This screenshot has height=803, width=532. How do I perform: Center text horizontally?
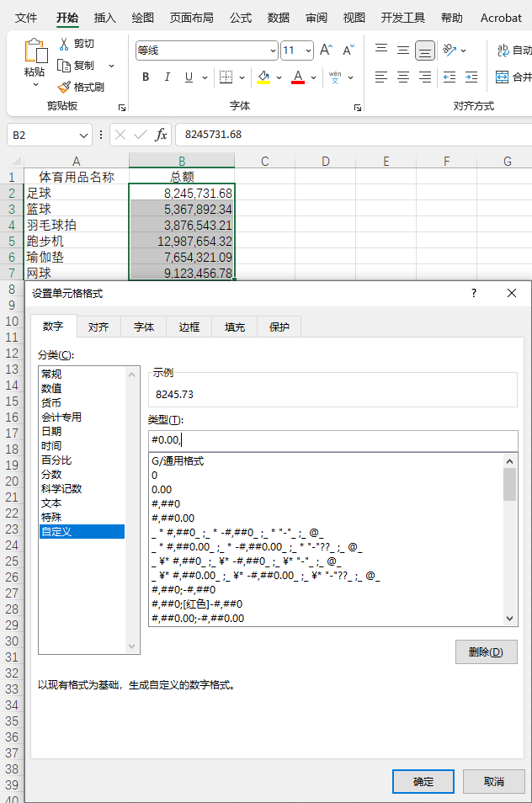(x=403, y=77)
